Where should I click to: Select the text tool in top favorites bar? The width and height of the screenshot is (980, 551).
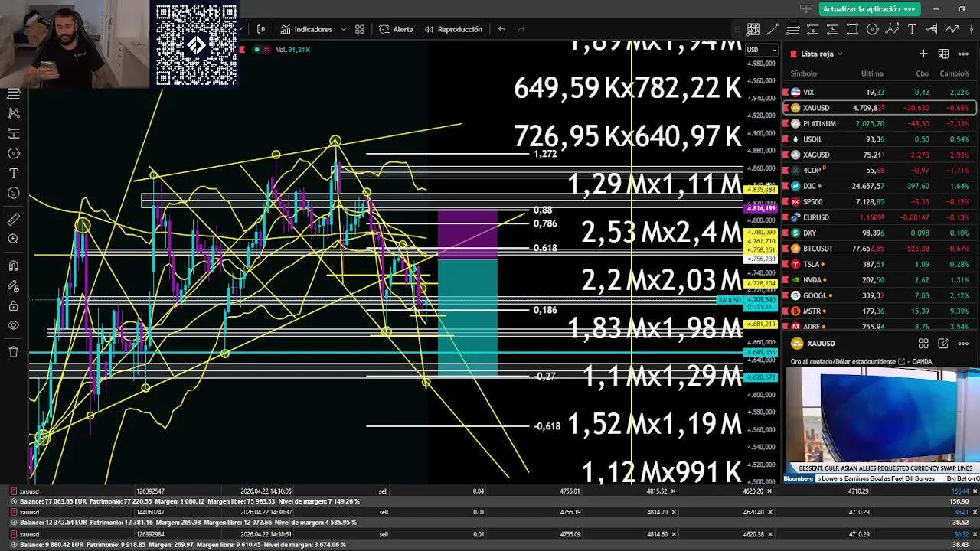coord(912,29)
